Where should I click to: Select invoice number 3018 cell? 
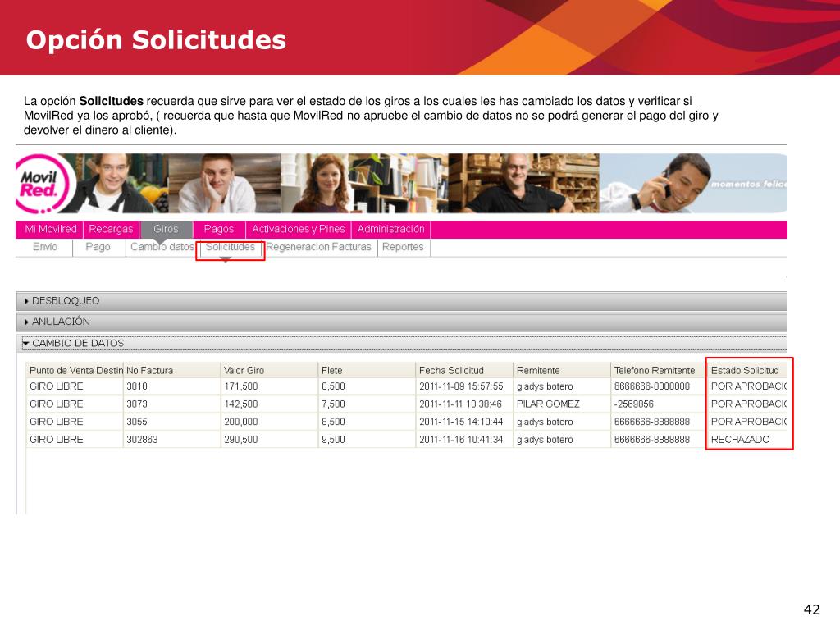click(x=172, y=386)
